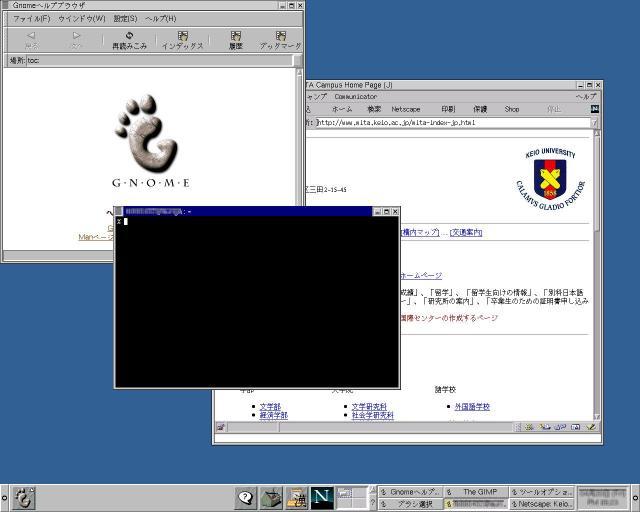This screenshot has width=640, height=512.
Task: Click the 保護 security button in Netscape
Action: pos(480,109)
